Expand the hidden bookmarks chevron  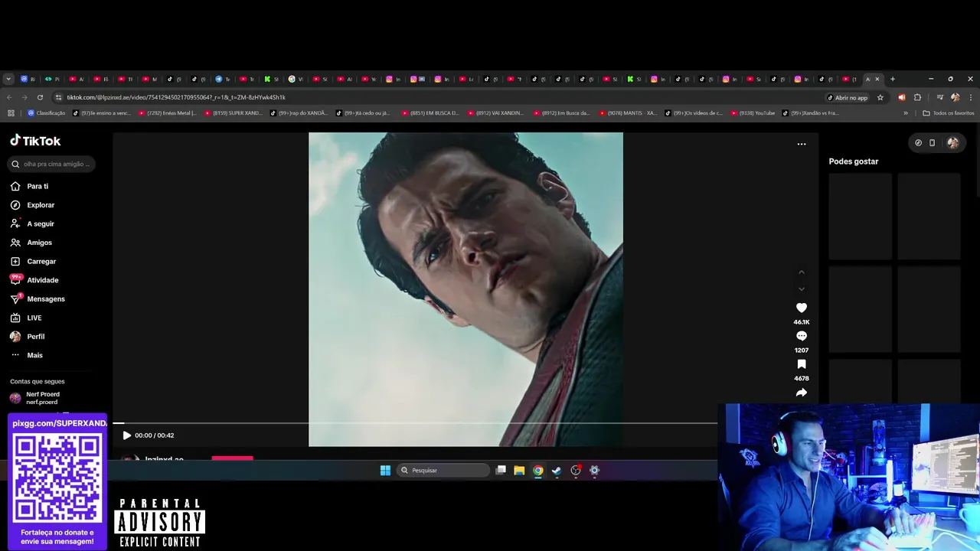pos(906,113)
